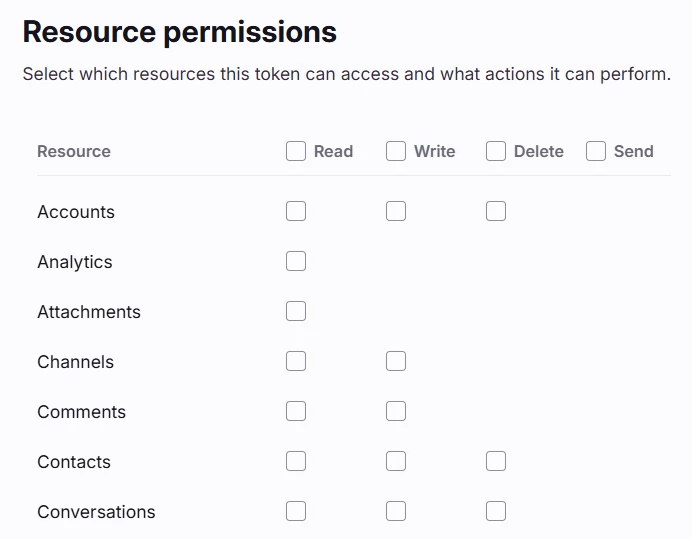Enable Read permission for Accounts
This screenshot has height=539, width=692.
pos(296,211)
